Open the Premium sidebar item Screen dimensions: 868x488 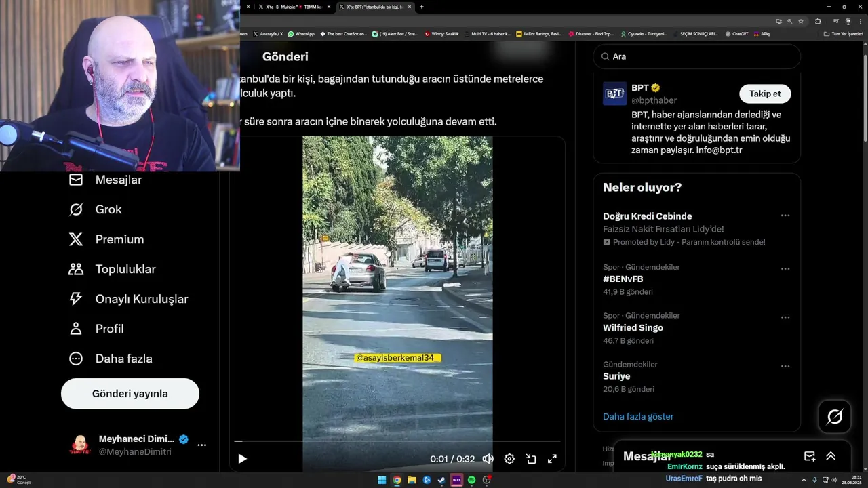pyautogui.click(x=106, y=239)
